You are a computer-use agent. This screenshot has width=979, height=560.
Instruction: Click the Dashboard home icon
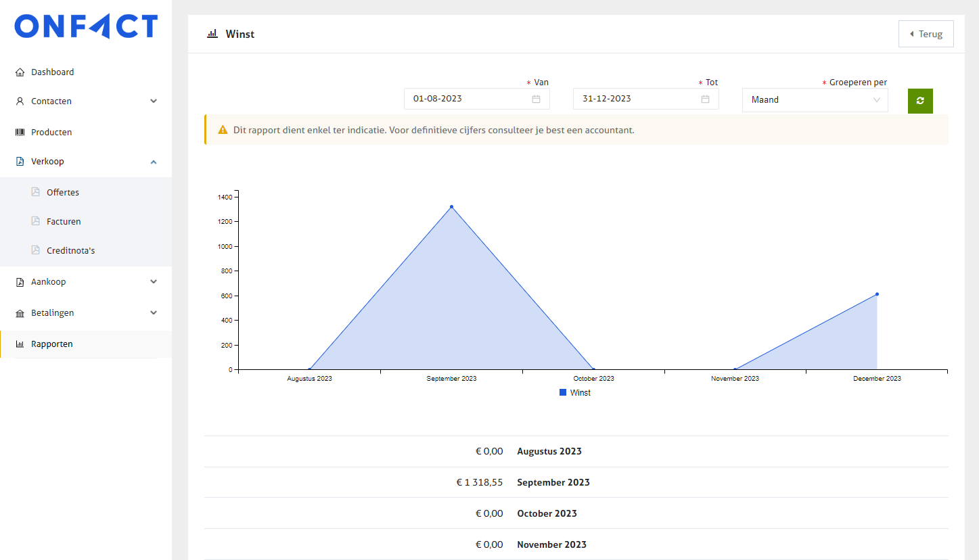(20, 72)
